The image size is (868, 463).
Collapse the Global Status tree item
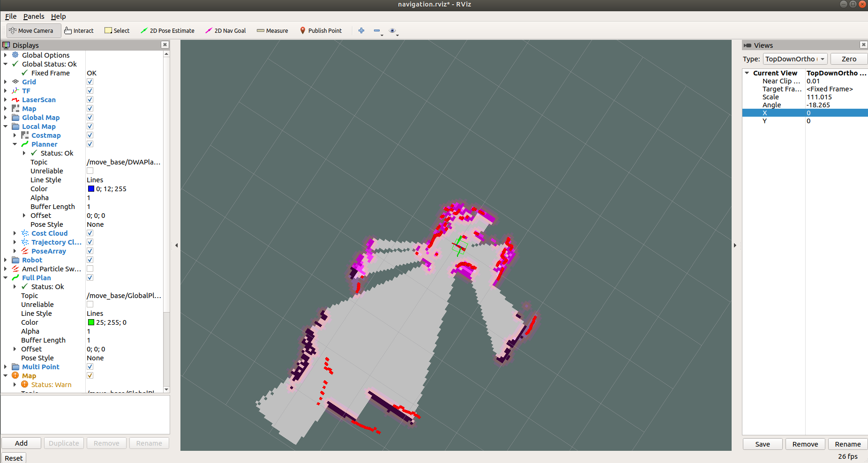click(6, 64)
